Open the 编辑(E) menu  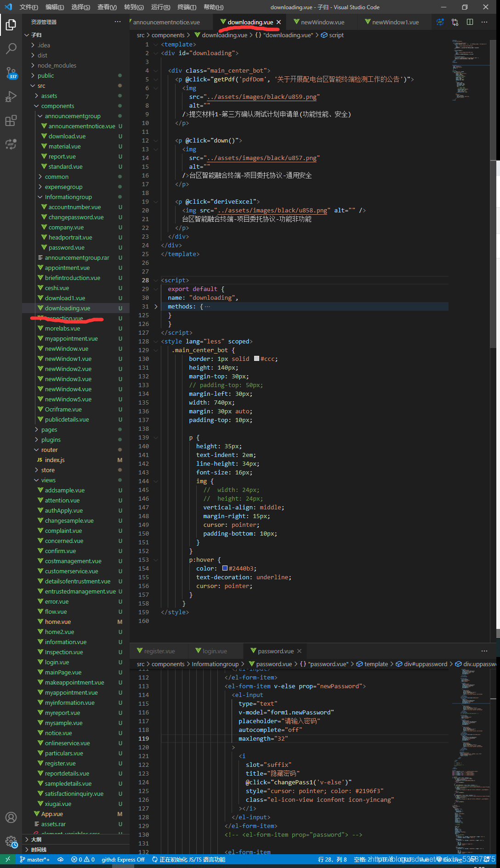(x=55, y=7)
